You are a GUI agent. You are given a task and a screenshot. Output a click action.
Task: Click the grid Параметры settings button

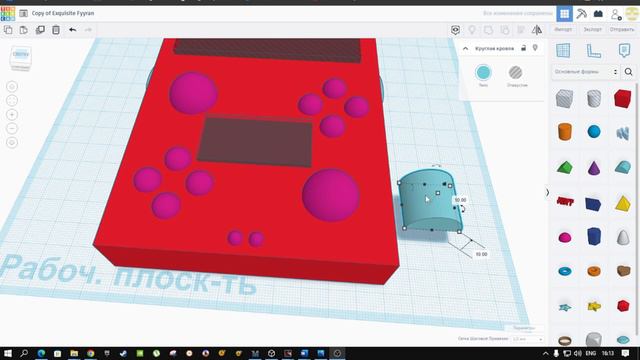[x=524, y=328]
